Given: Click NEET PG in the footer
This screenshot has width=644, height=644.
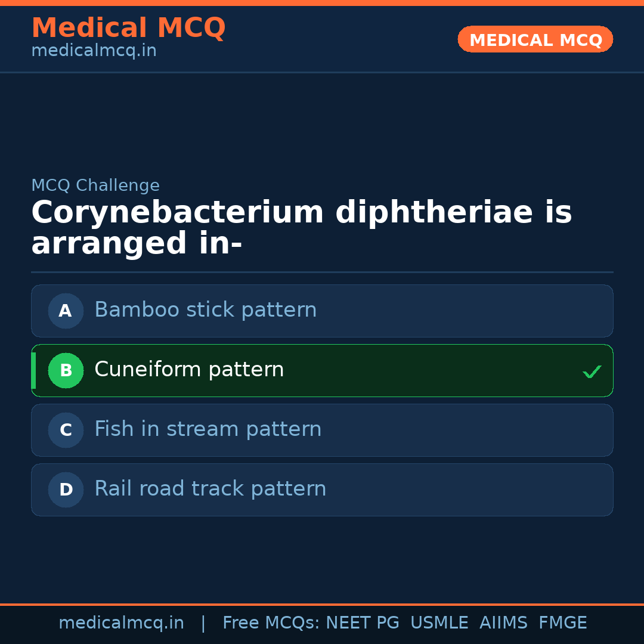Looking at the screenshot, I should (x=363, y=623).
